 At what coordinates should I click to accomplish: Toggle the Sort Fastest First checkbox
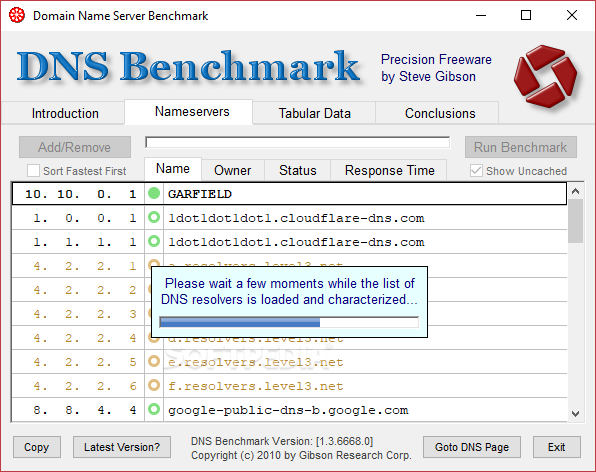33,171
